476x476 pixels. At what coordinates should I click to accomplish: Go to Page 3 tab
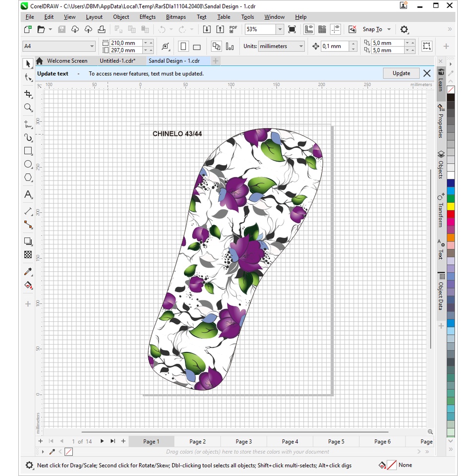(243, 441)
